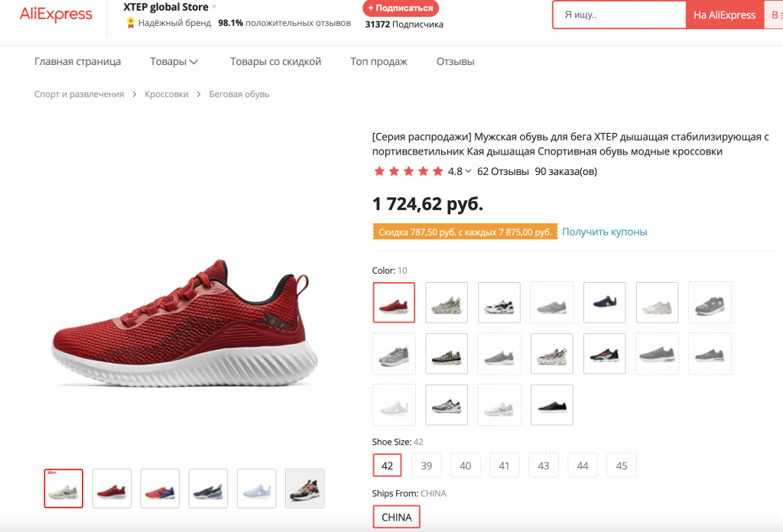783x532 pixels.
Task: Choose the zebra-striped sneaker color option
Action: (x=447, y=353)
